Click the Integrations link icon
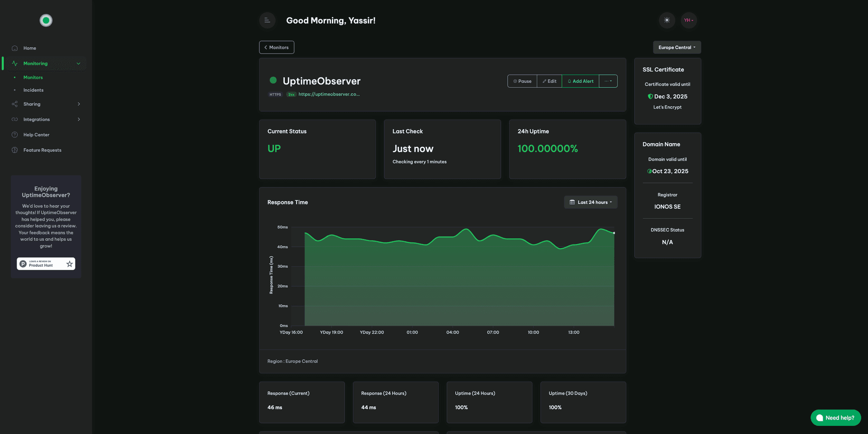 click(x=14, y=119)
